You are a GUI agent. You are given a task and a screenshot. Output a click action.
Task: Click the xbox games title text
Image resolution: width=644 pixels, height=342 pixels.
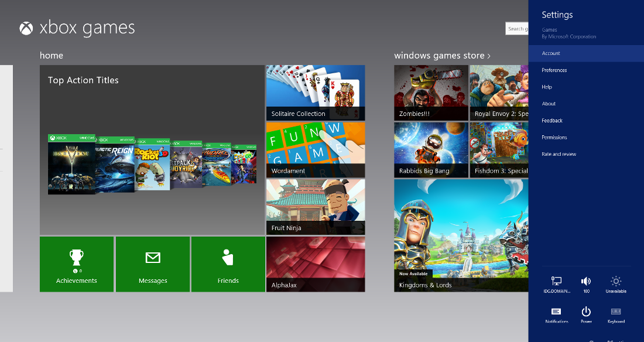point(87,28)
